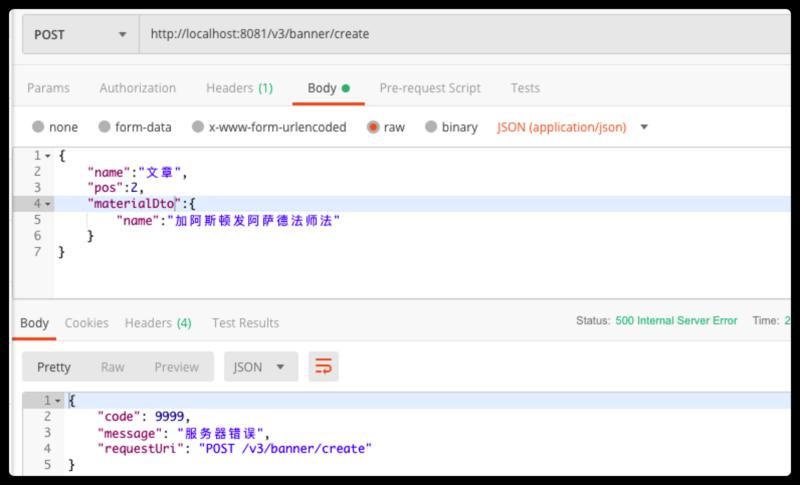Viewport: 800px width, 485px height.
Task: Click the Raw response view button
Action: pos(112,367)
